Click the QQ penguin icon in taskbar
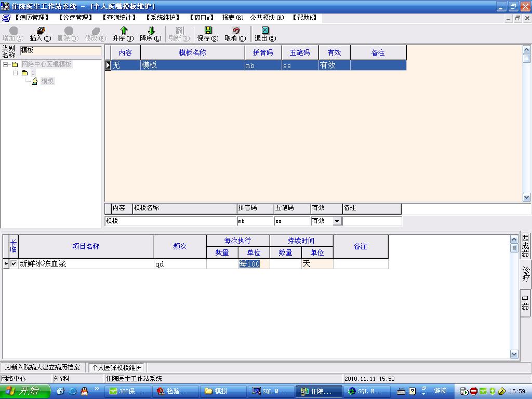 (84, 391)
